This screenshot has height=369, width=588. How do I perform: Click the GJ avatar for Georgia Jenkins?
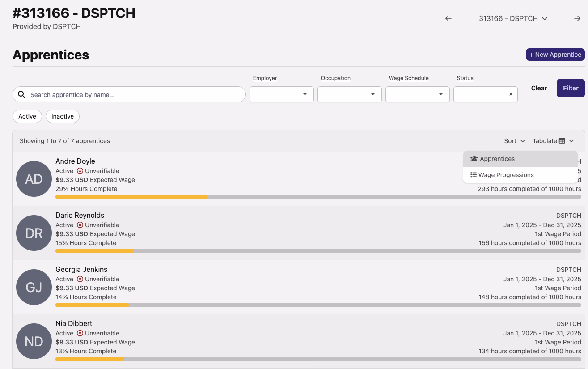(34, 287)
